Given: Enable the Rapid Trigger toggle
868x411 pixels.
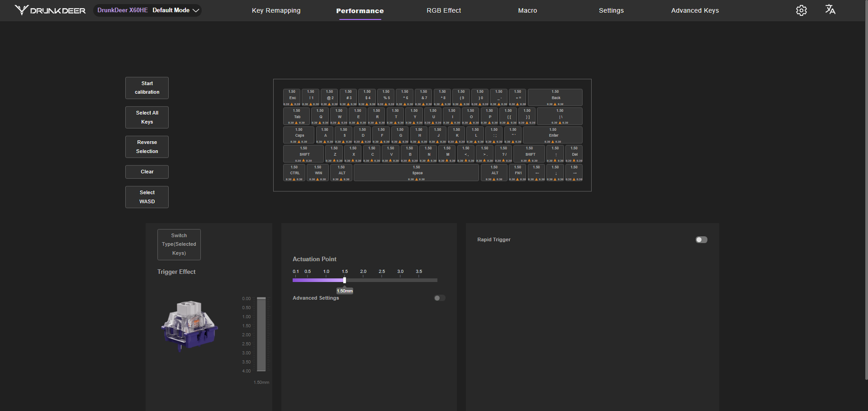Looking at the screenshot, I should click(701, 240).
